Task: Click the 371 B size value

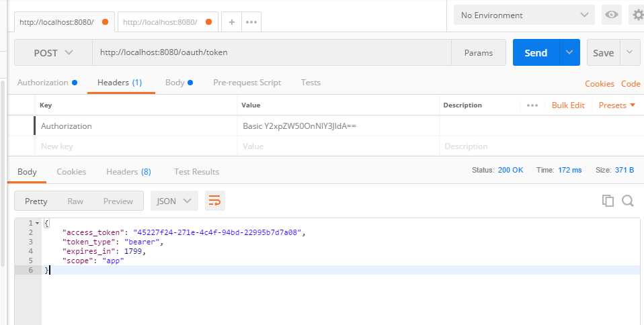Action: (x=625, y=170)
